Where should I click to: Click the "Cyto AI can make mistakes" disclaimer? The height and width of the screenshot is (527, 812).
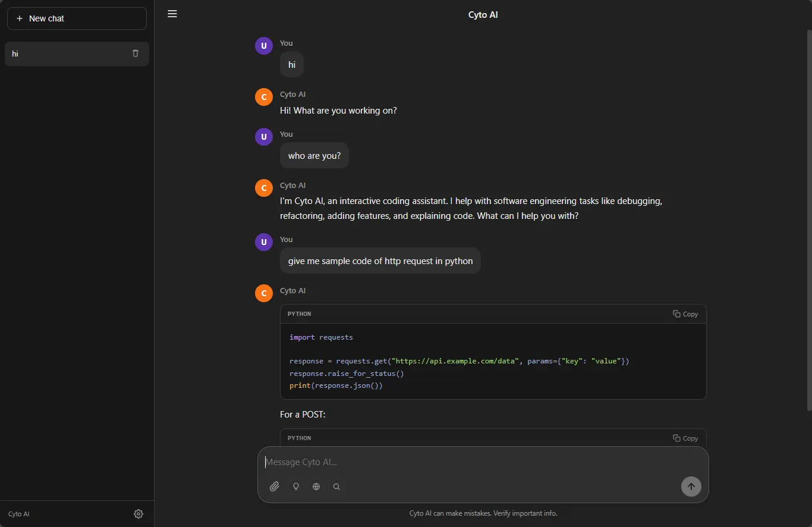[483, 513]
